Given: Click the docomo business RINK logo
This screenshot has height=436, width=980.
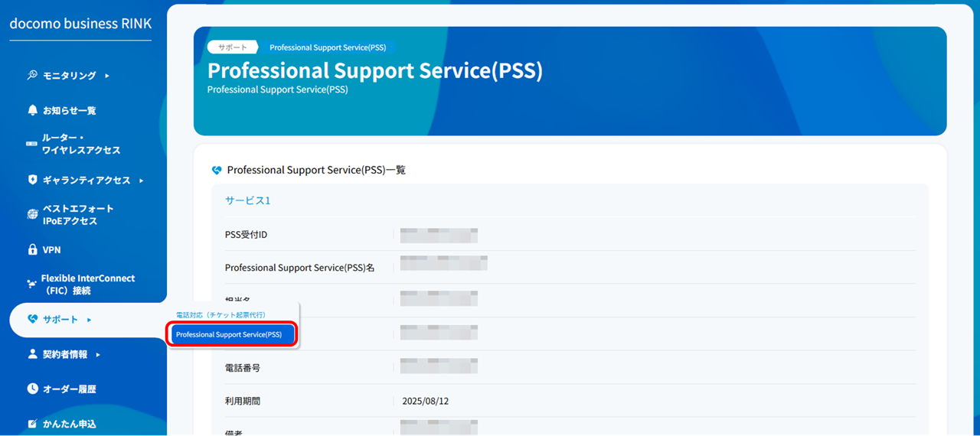Looking at the screenshot, I should point(80,24).
